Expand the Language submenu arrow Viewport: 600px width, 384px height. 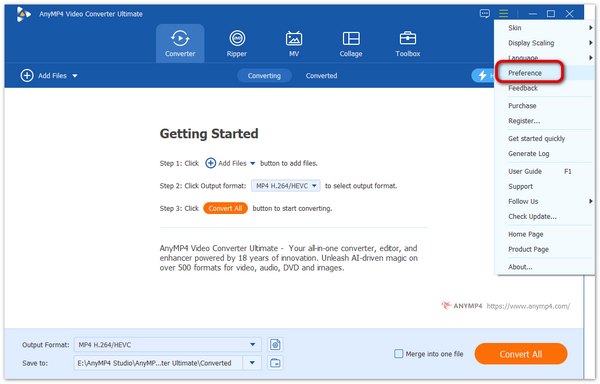coord(591,58)
